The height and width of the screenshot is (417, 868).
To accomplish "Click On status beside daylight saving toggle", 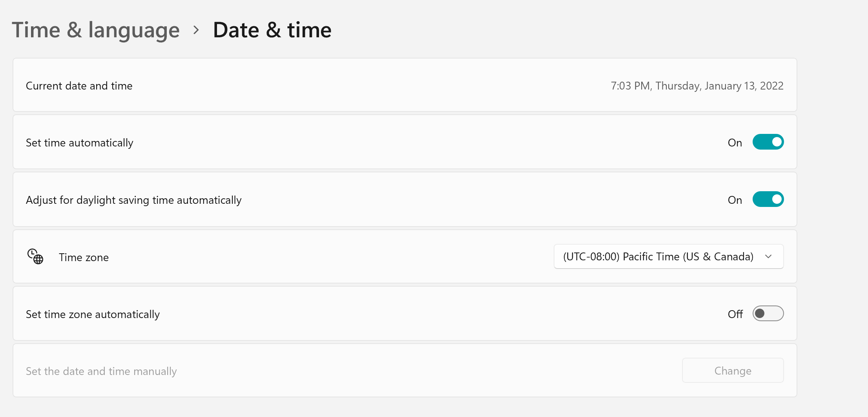I will coord(735,200).
